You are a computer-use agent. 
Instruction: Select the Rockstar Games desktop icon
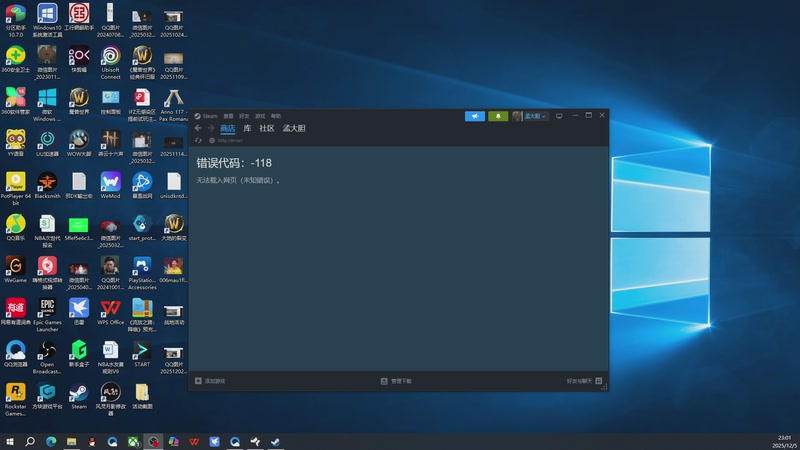coord(16,399)
